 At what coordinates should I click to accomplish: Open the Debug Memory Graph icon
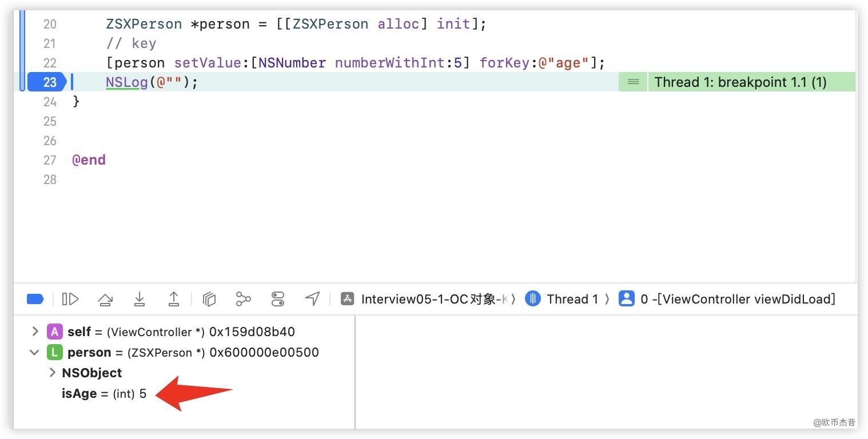(x=244, y=299)
